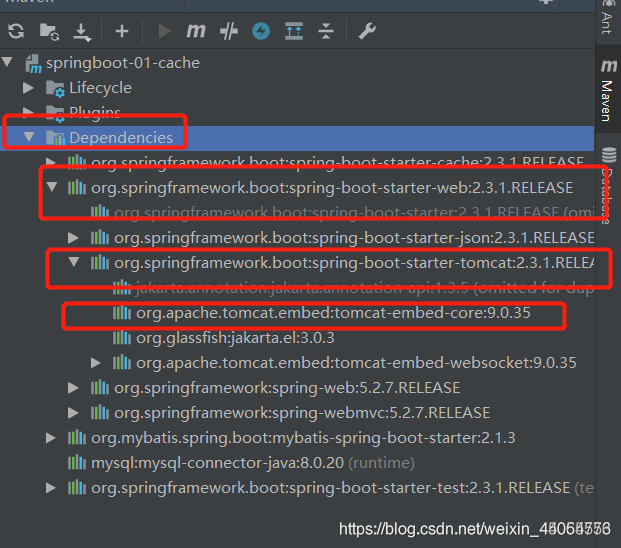
Task: Collapse spring-boot-starter-web dependency
Action: point(51,187)
